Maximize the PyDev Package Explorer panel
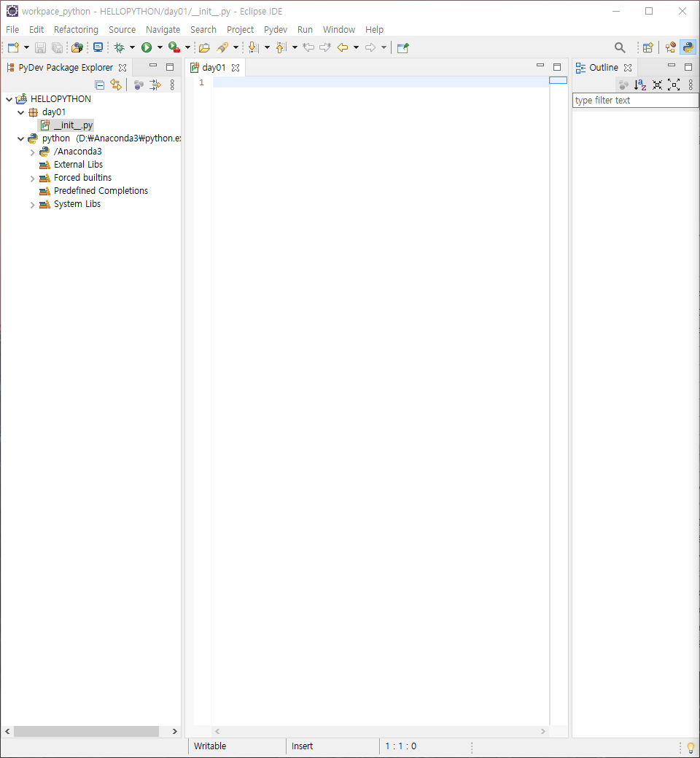Screen dimensions: 700x758 click(x=170, y=67)
